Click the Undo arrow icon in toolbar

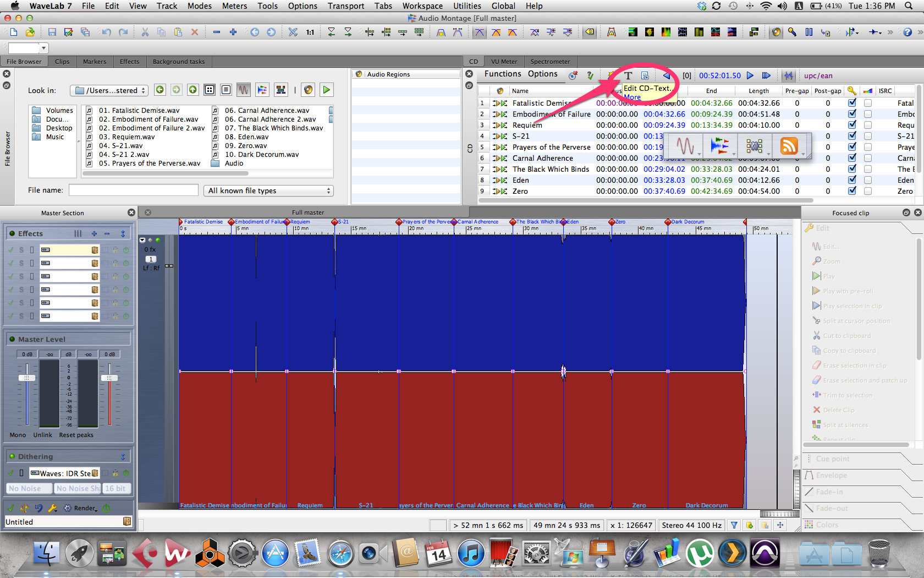click(x=107, y=32)
